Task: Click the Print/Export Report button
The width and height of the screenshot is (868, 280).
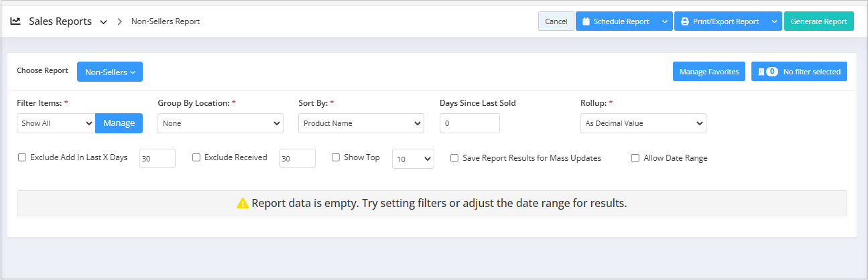Action: click(x=720, y=21)
